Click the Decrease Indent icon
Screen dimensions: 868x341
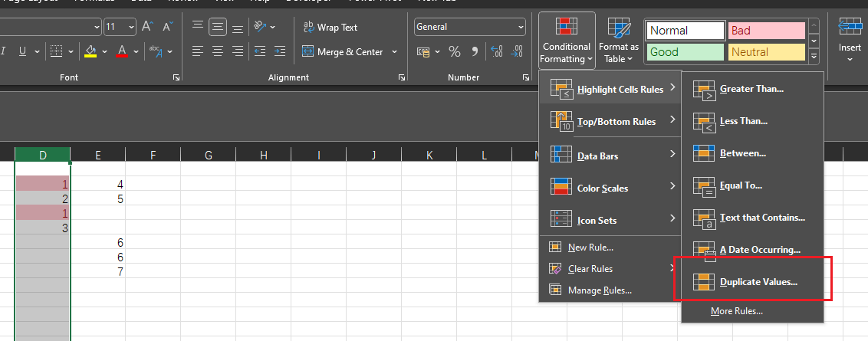pyautogui.click(x=260, y=51)
